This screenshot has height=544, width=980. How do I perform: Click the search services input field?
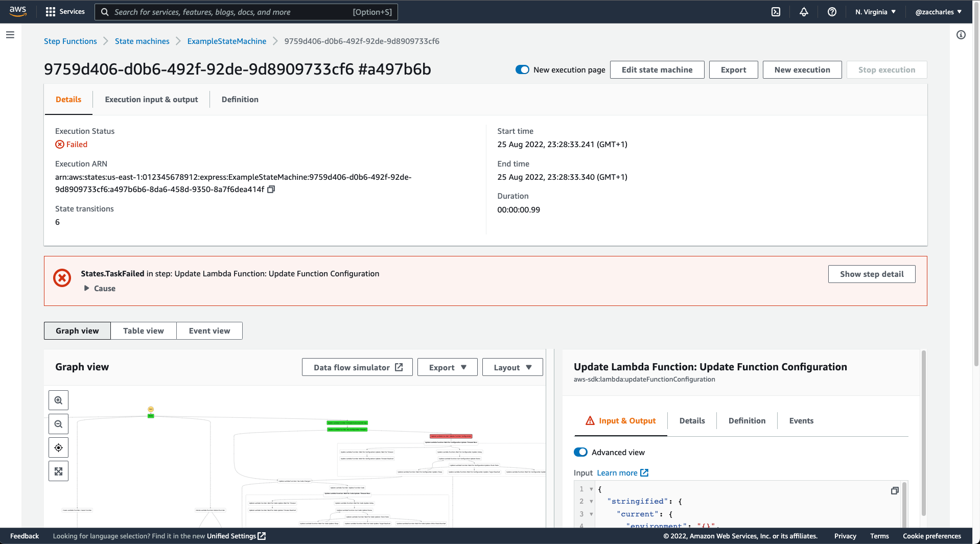[x=246, y=12]
